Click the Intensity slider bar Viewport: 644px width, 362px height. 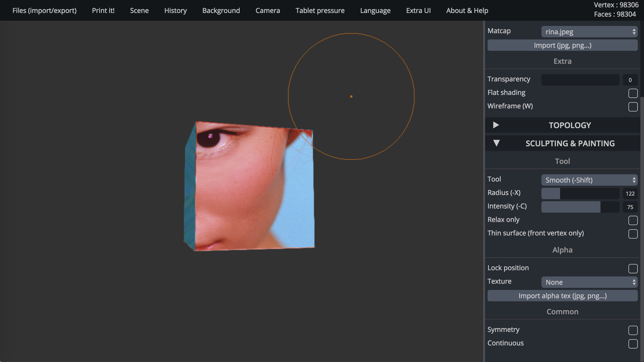point(580,207)
